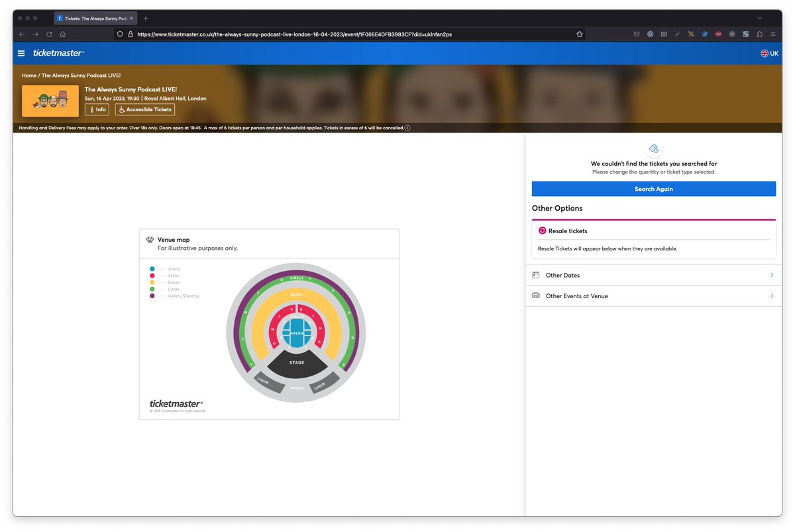Select the 'Tickets: The Always Sunny' tab
Image resolution: width=795 pixels, height=532 pixels.
coord(95,18)
